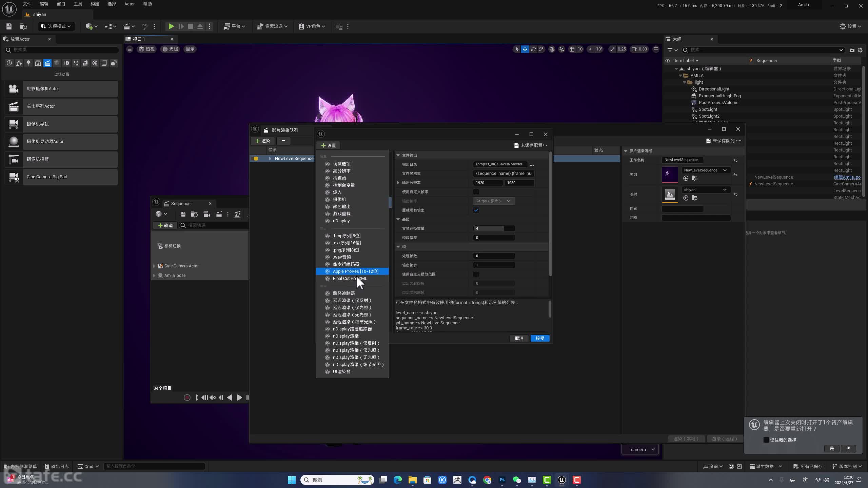868x488 pixels.
Task: Open the Actor menu
Action: (130, 4)
